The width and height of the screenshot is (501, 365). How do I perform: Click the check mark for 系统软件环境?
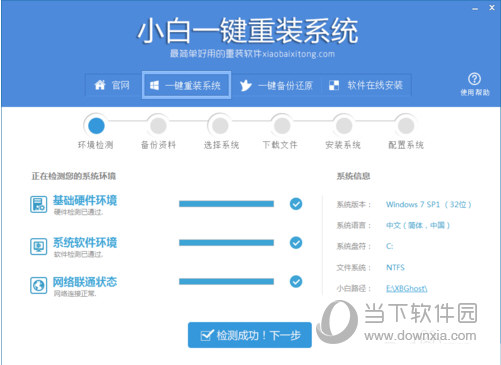point(296,243)
